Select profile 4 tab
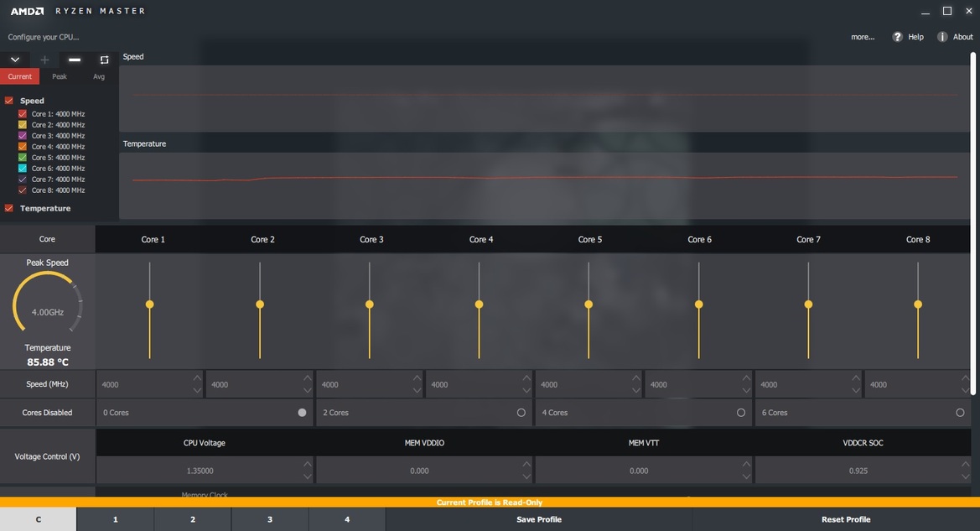Screen dimensions: 980x531 [x=347, y=519]
